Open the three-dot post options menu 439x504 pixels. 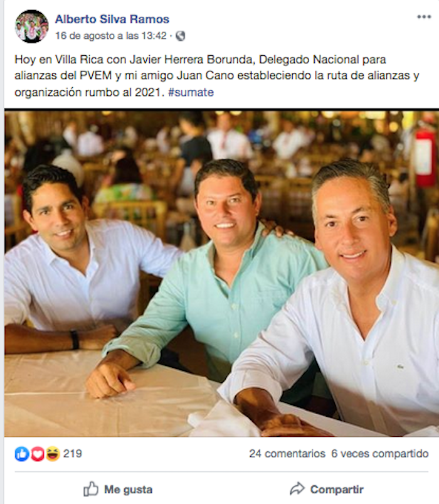pyautogui.click(x=424, y=17)
